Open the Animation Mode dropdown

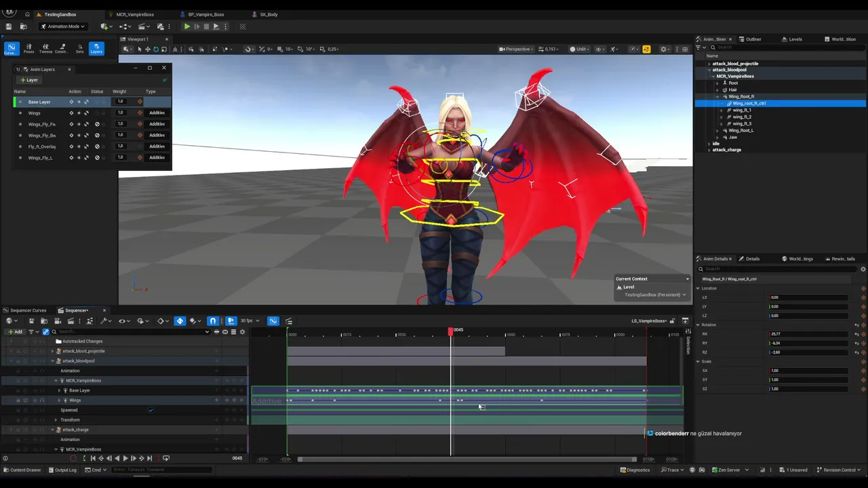(x=63, y=26)
